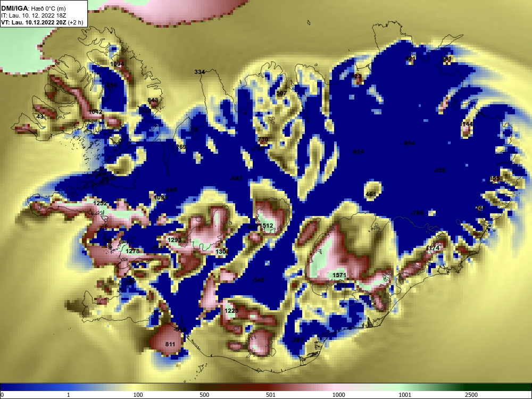Image resolution: width=532 pixels, height=399 pixels.
Task: Click the -283 value label
Action: [298, 340]
